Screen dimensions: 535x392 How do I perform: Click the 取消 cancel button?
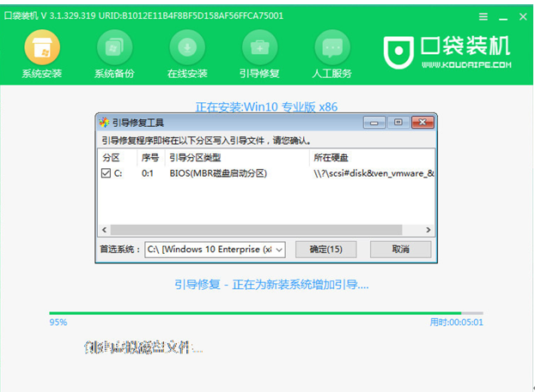click(400, 250)
